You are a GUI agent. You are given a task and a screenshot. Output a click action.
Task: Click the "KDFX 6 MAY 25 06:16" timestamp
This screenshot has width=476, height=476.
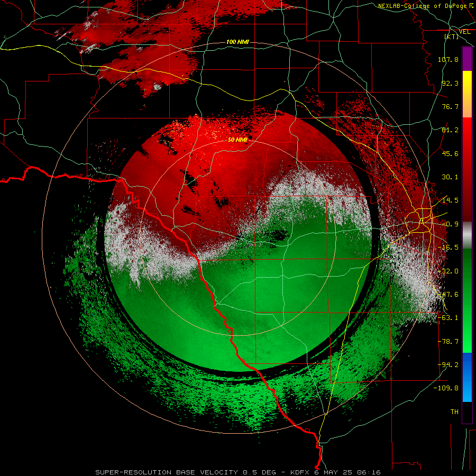tap(335, 472)
